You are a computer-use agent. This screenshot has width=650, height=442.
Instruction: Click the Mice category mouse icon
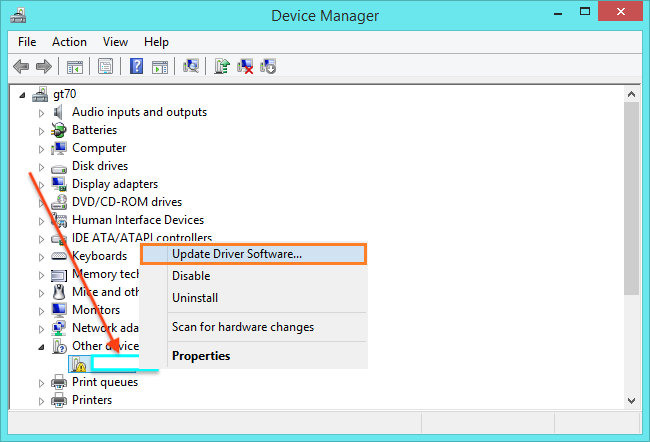point(59,292)
